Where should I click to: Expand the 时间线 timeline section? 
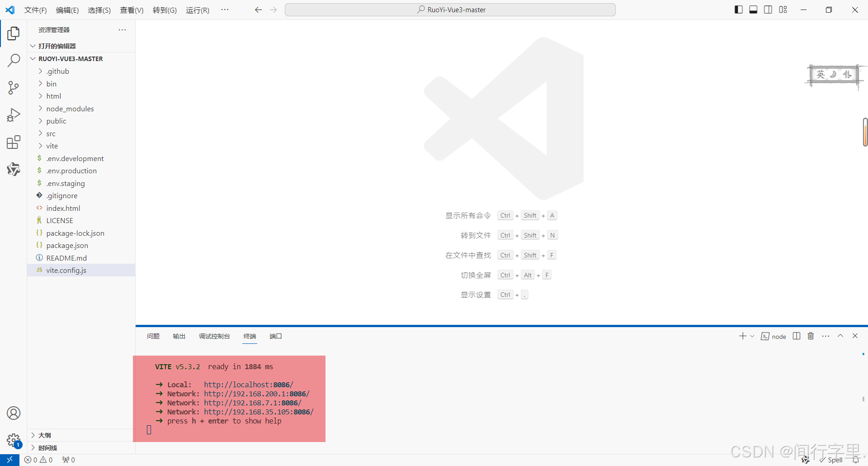pyautogui.click(x=81, y=448)
